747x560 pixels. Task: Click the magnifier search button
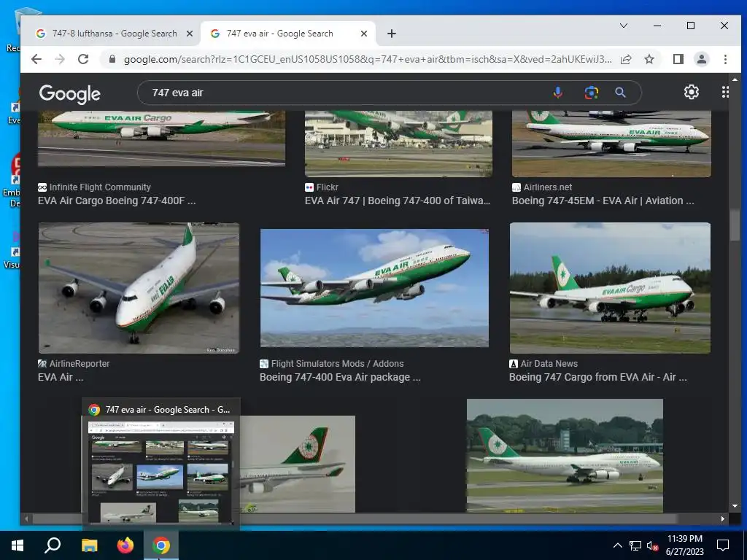pos(620,93)
